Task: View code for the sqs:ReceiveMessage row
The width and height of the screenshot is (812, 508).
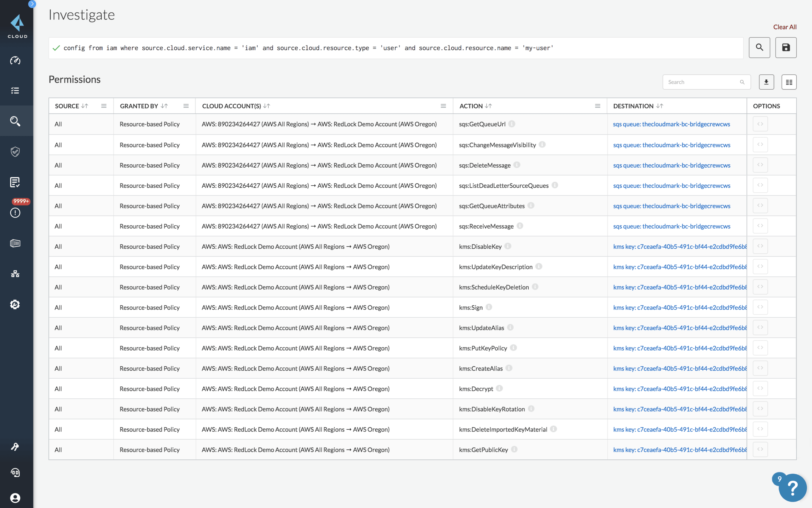Action: point(760,225)
